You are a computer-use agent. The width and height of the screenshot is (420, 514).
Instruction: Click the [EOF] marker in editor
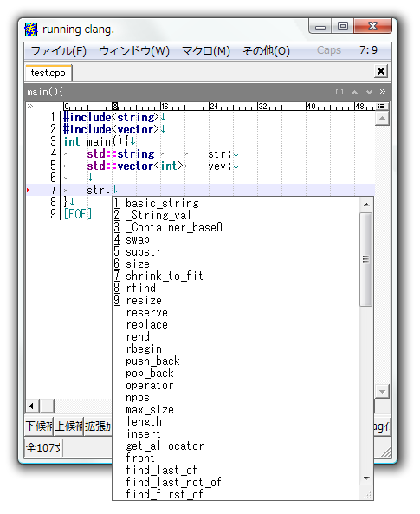(78, 214)
